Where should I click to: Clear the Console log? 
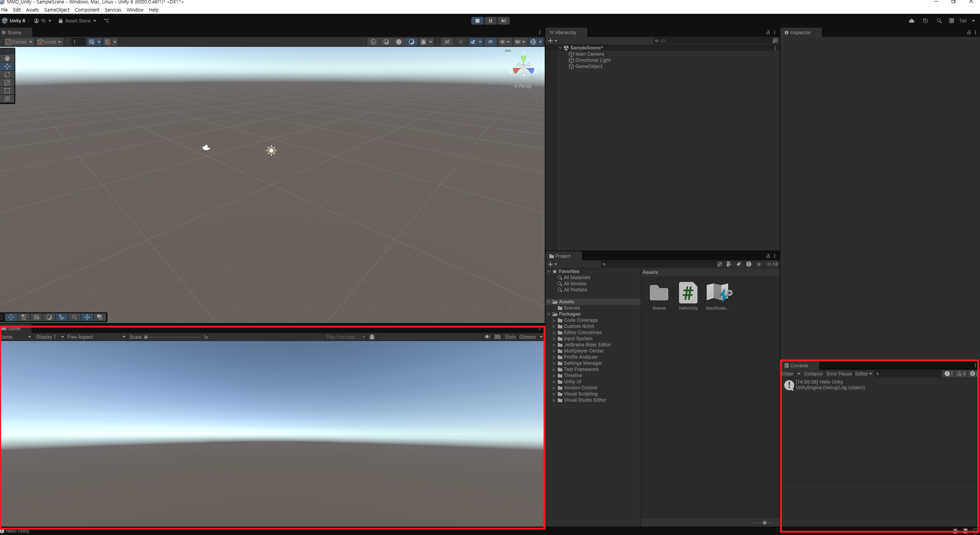tap(787, 374)
